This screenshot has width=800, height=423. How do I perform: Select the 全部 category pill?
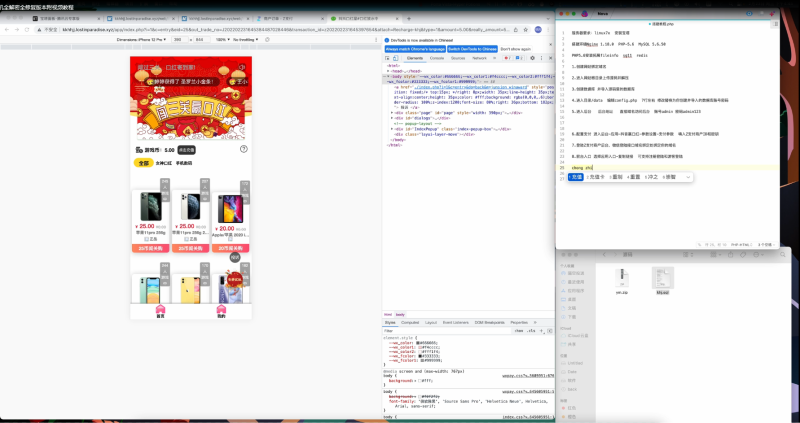coord(143,163)
